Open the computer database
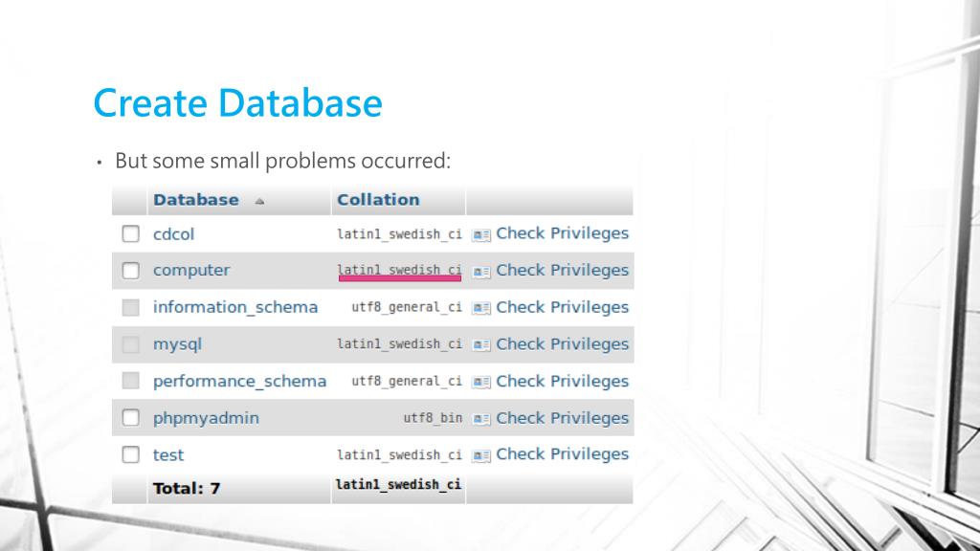The width and height of the screenshot is (980, 551). (x=191, y=271)
